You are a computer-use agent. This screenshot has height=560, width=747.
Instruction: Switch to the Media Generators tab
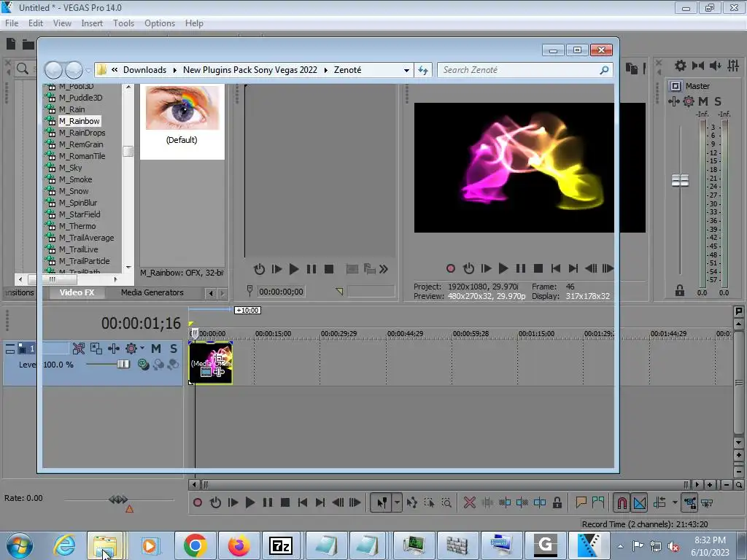(x=152, y=292)
